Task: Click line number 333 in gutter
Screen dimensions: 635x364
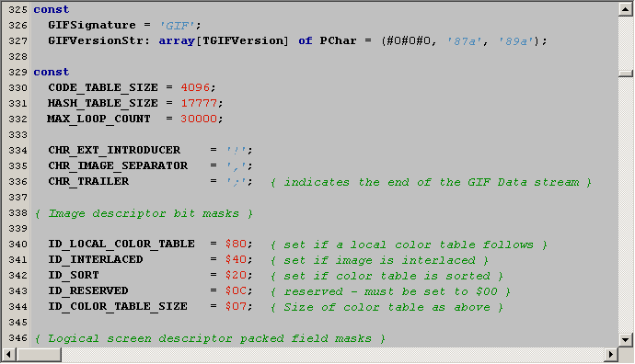Action: (x=17, y=135)
